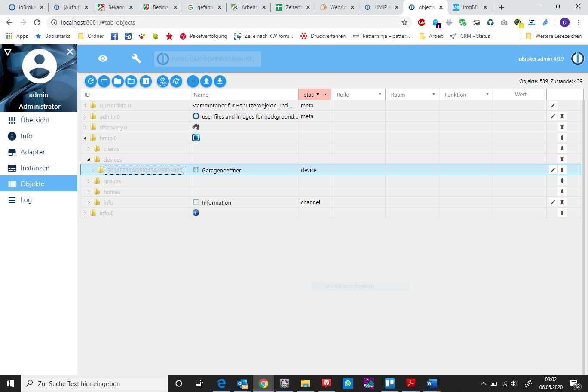Delete the admin.0 object with trash icon
The image size is (588, 392).
(x=562, y=116)
